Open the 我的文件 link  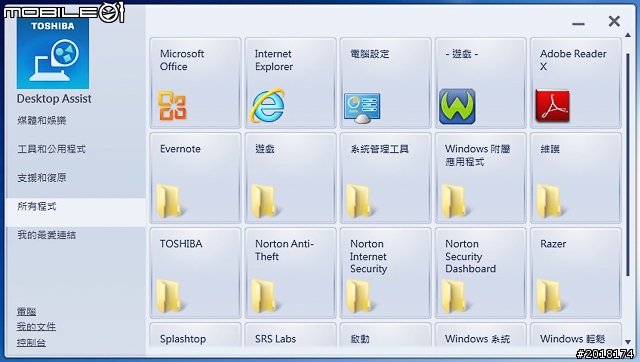click(x=36, y=326)
